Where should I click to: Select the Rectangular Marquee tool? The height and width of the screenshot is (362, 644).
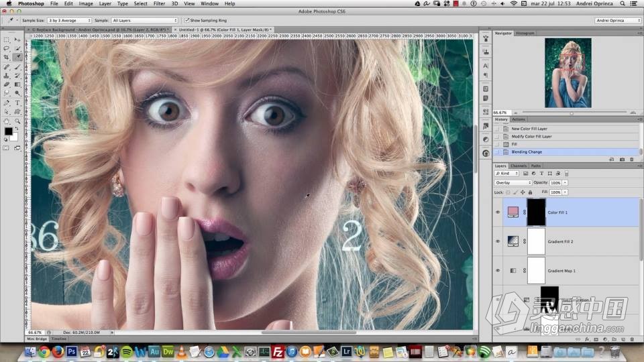click(x=7, y=40)
